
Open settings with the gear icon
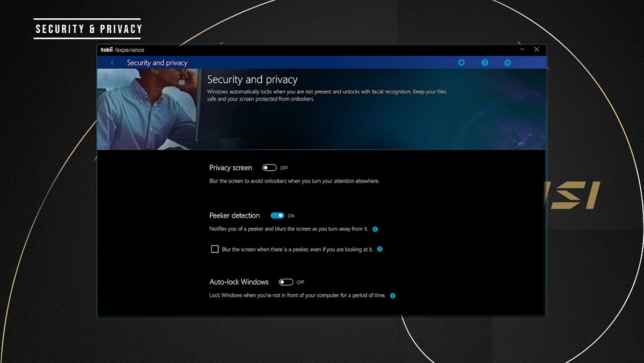462,63
